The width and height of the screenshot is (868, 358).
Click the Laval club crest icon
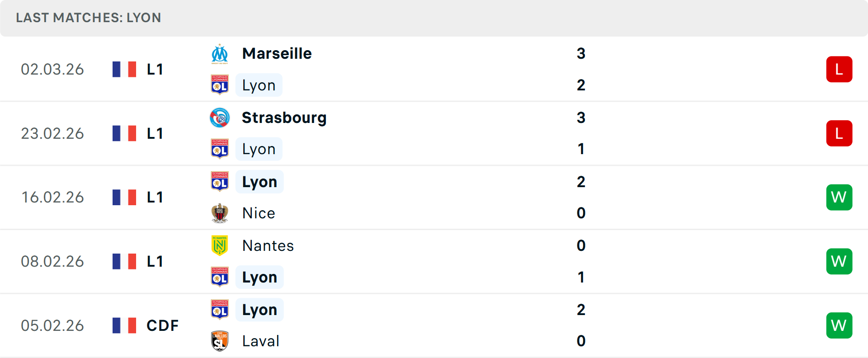[x=220, y=341]
